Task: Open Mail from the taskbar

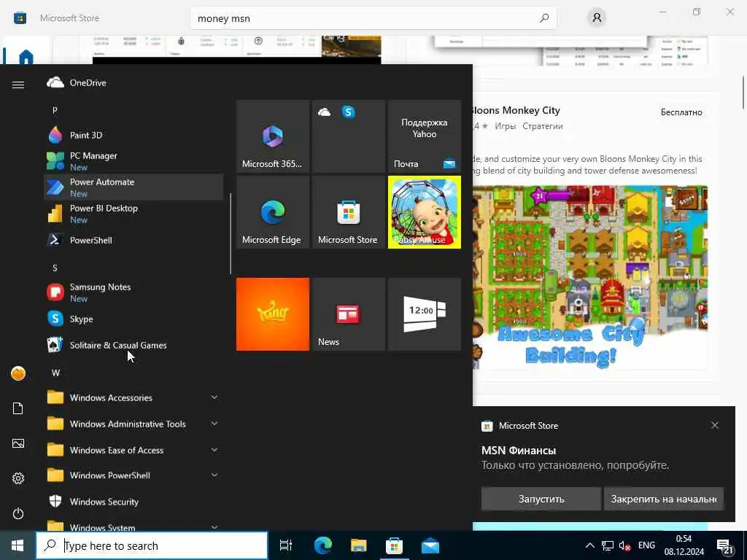Action: tap(430, 545)
